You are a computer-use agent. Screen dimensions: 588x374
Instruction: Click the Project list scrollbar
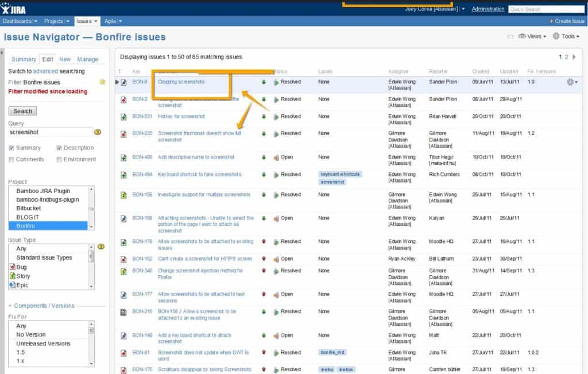91,208
